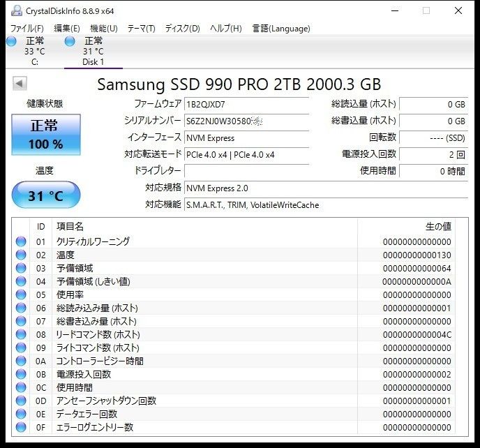
Task: Click the ID column header
Action: tap(40, 227)
